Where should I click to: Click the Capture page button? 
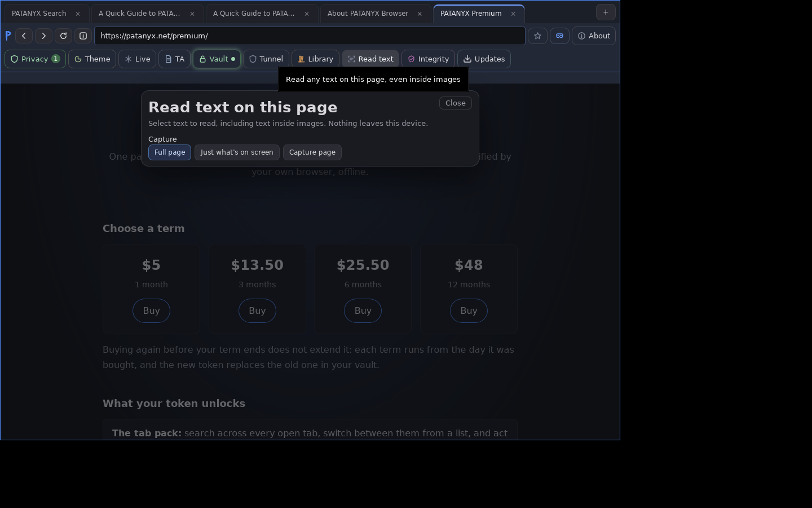coord(312,152)
